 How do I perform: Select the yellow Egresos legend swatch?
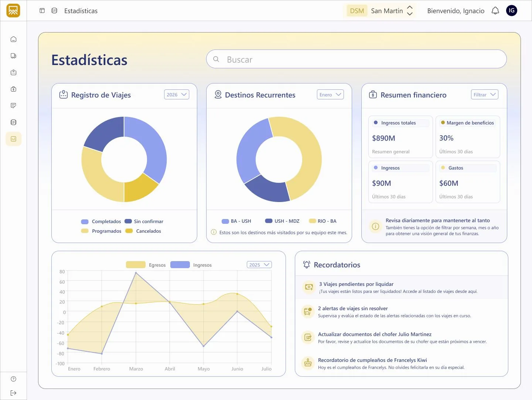[136, 264]
